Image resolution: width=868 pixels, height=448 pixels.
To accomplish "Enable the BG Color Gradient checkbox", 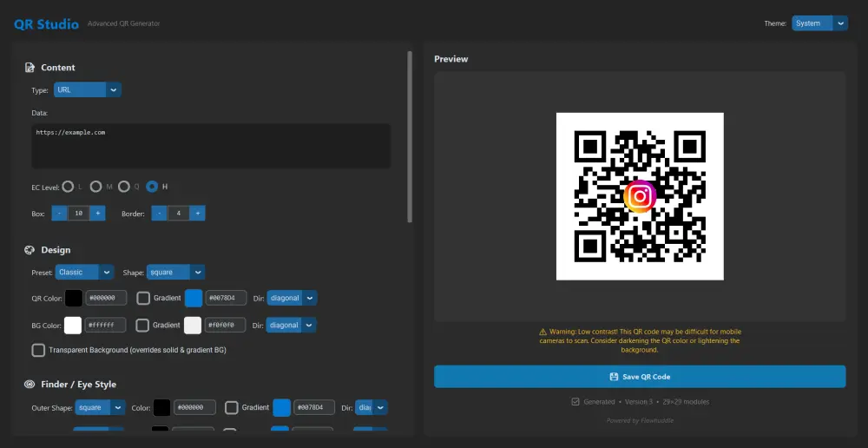I will point(142,325).
